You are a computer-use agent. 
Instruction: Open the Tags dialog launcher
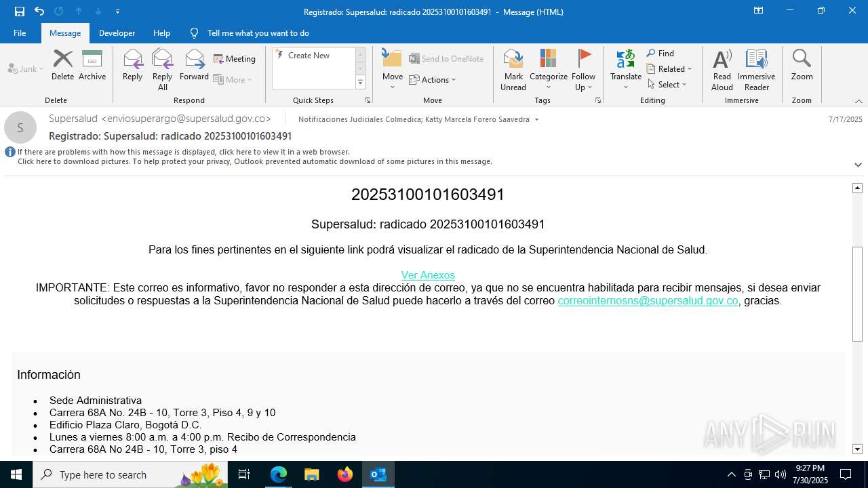598,100
